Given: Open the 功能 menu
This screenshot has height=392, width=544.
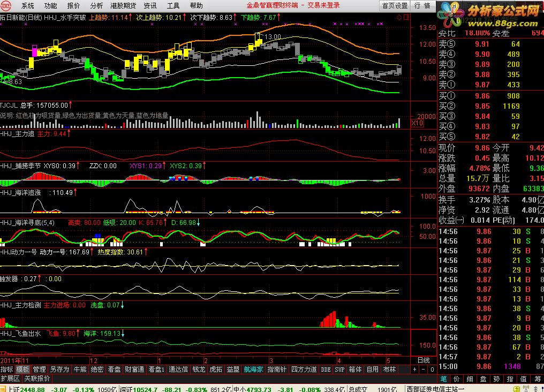Looking at the screenshot, I should (x=50, y=5).
